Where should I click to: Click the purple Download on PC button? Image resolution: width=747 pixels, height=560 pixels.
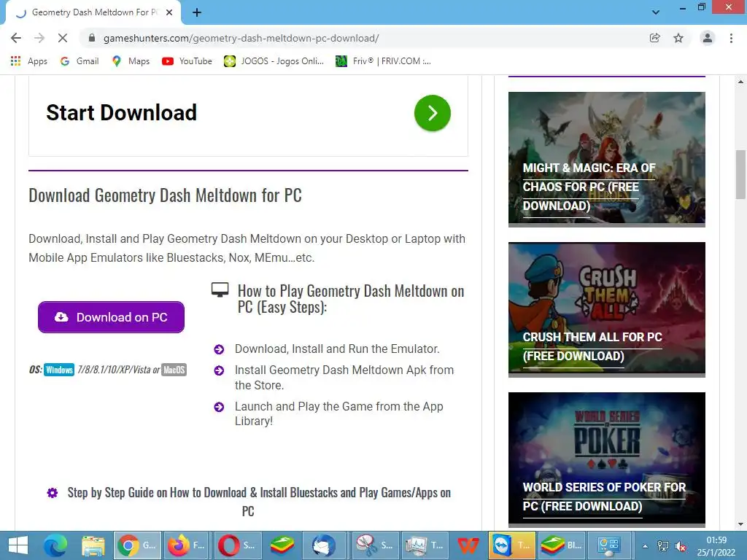tap(111, 317)
